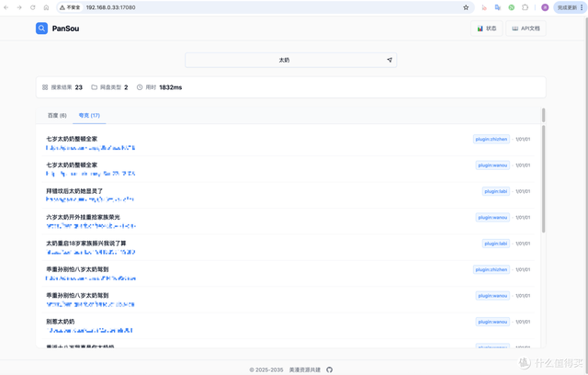Screen dimensions: 588x375
Task: Open the API文档 documentation button
Action: pos(526,28)
